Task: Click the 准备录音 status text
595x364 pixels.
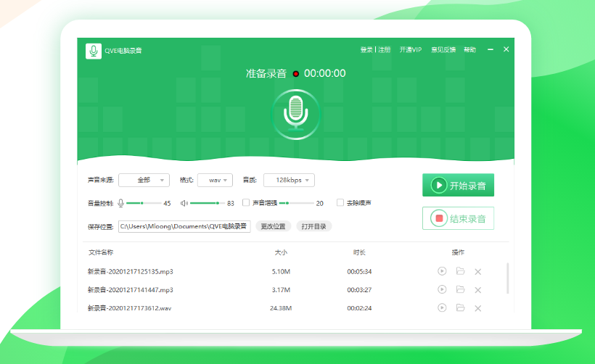Action: coord(266,73)
